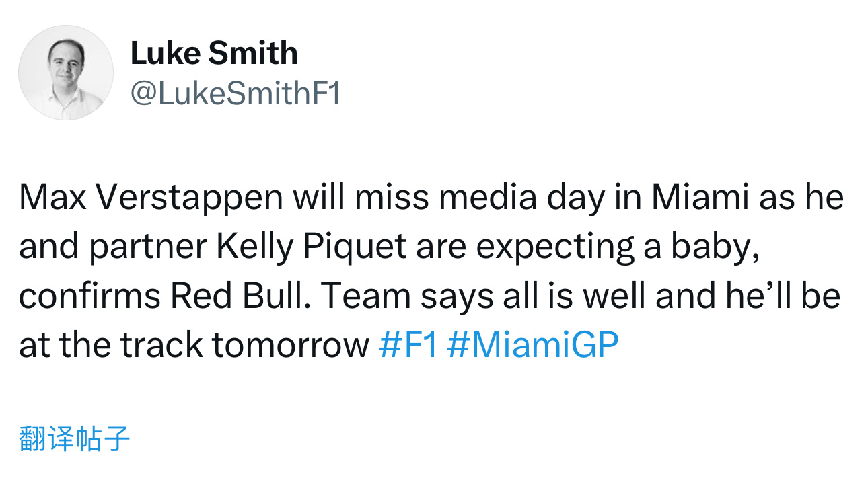Click the Luke Smith display name
Image resolution: width=868 pixels, height=478 pixels.
214,53
